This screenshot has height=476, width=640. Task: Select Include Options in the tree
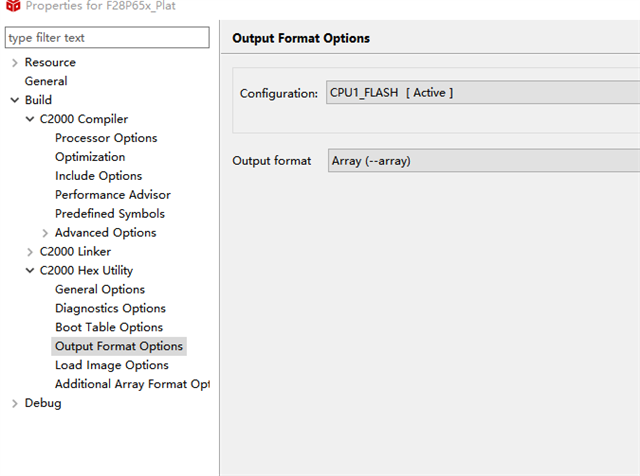coord(98,176)
